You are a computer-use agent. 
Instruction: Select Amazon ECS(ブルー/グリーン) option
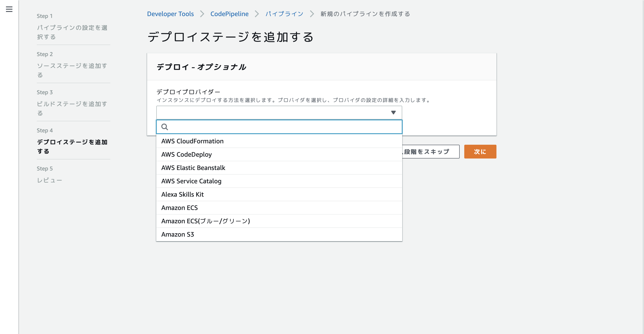point(279,221)
